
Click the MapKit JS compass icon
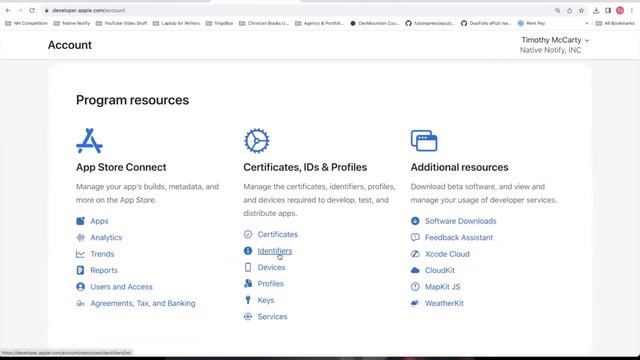[x=415, y=287]
